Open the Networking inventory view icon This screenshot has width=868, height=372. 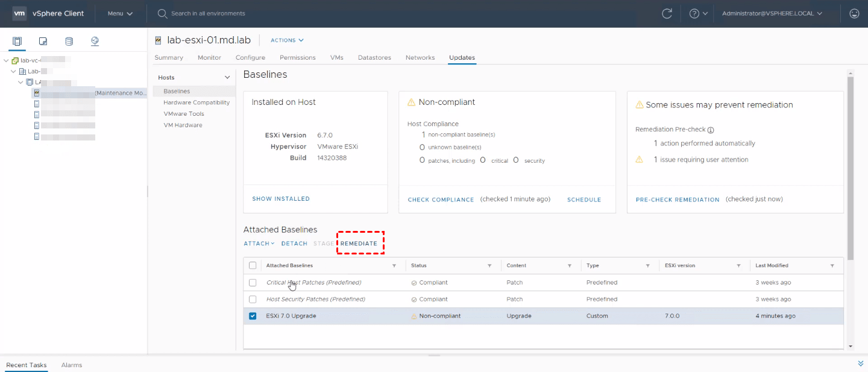tap(95, 42)
